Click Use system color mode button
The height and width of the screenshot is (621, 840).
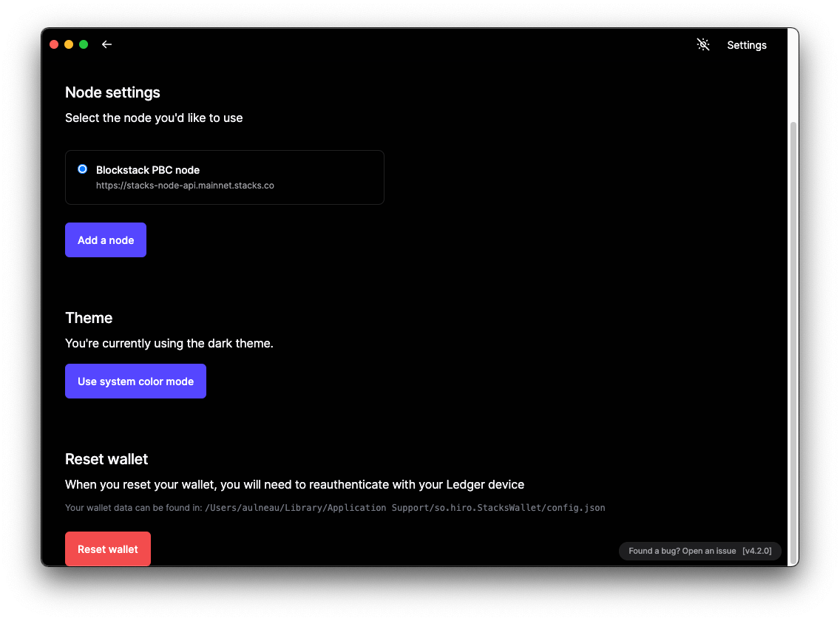[x=135, y=381]
